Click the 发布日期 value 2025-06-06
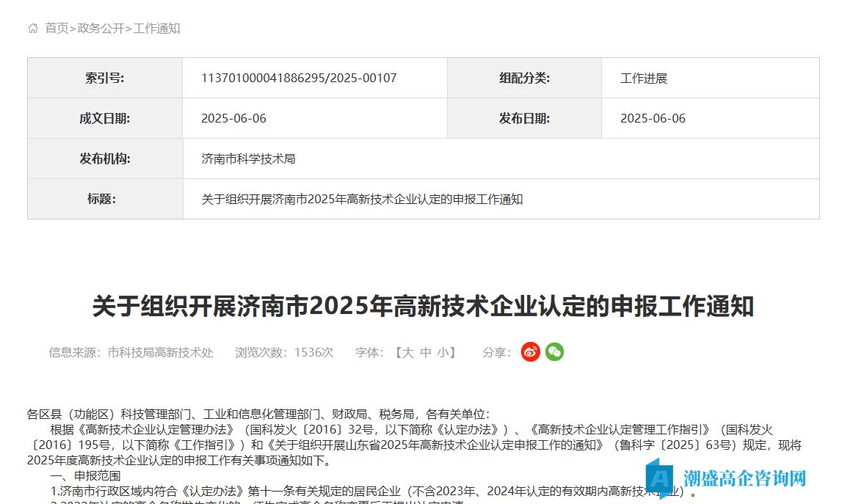The image size is (842, 504). tap(653, 119)
